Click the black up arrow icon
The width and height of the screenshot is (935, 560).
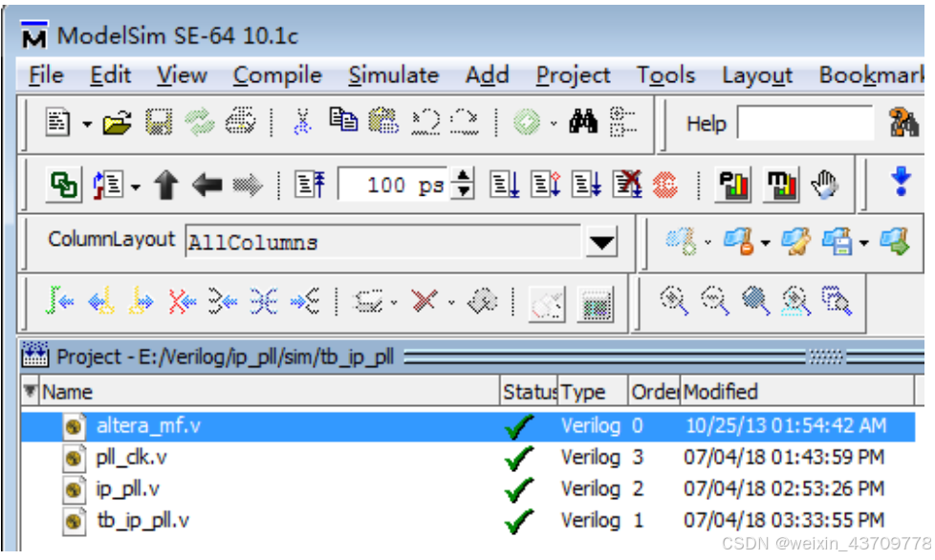[x=166, y=185]
